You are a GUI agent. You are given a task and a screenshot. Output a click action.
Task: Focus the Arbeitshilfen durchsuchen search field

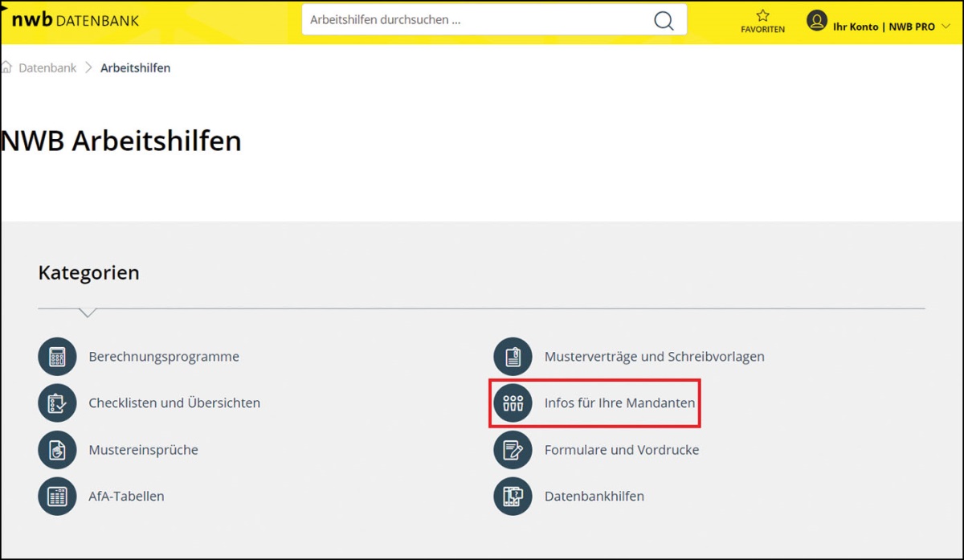click(x=474, y=20)
